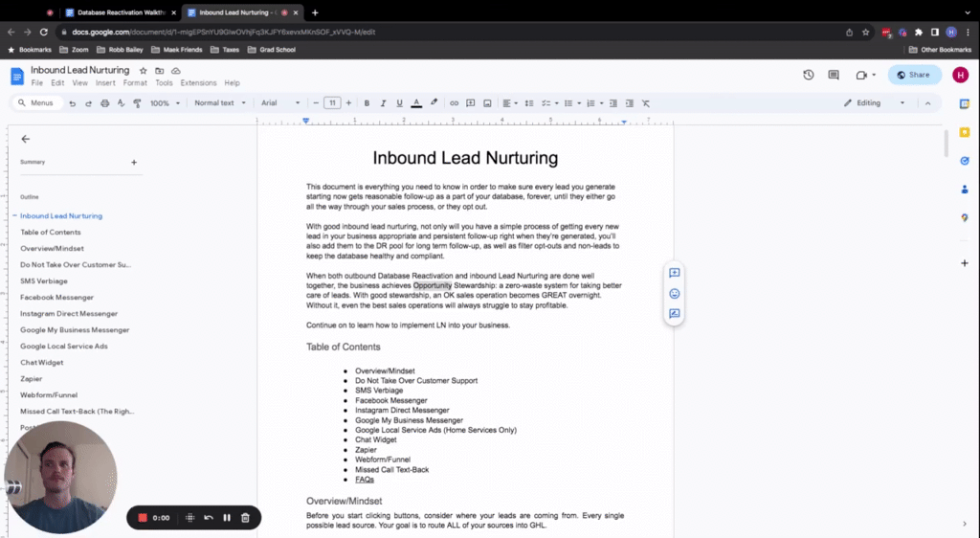Open the Edit menu
The image size is (980, 538).
pyautogui.click(x=57, y=83)
